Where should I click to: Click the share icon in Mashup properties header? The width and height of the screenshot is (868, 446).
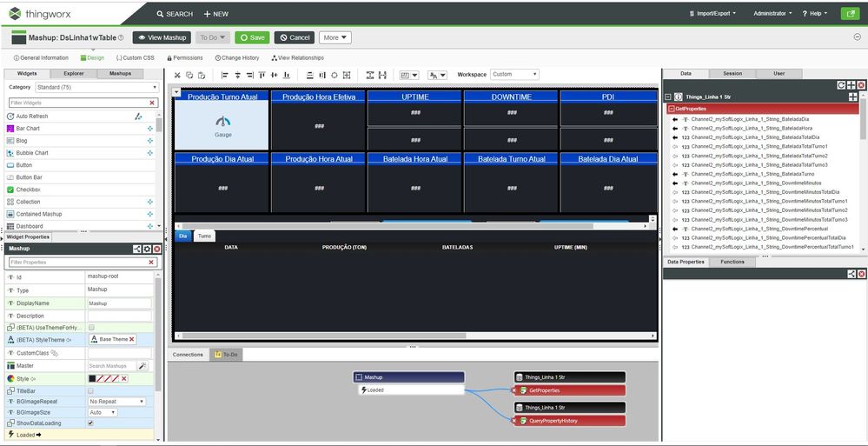[x=137, y=249]
